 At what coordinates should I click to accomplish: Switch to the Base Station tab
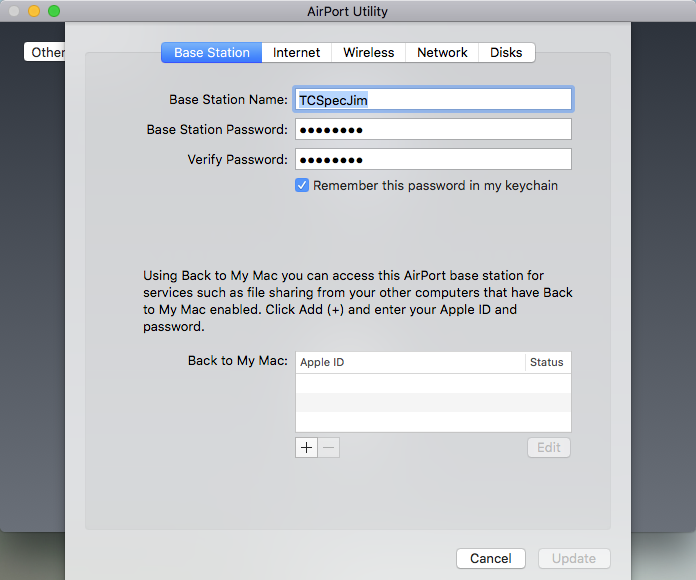(x=211, y=52)
